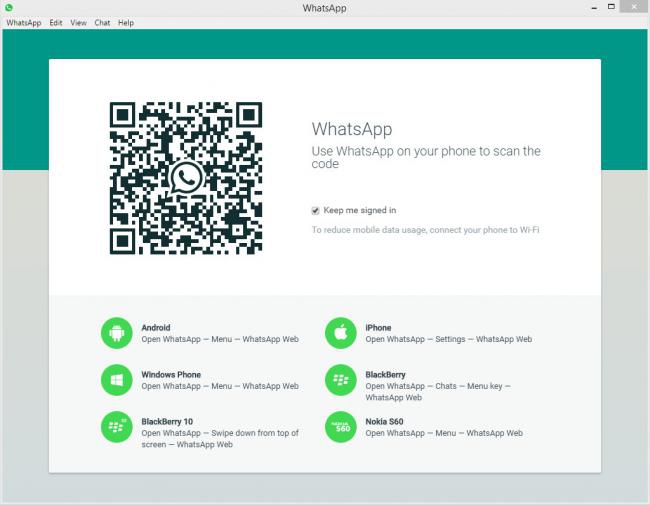650x505 pixels.
Task: Click the BlackBerry 10 logo icon
Action: [117, 427]
